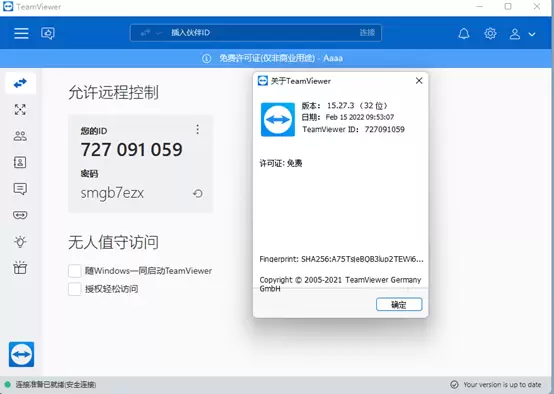Click the About dialog title bar icon

click(263, 81)
